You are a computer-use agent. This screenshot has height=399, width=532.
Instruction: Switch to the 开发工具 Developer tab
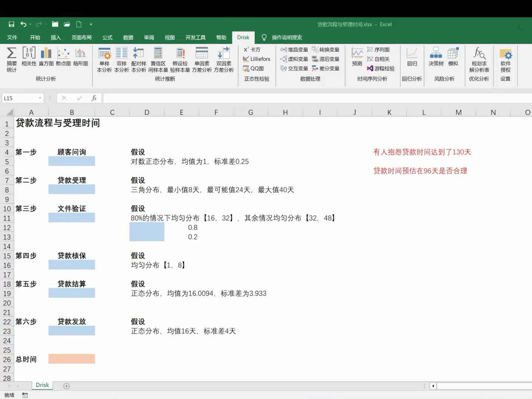195,37
